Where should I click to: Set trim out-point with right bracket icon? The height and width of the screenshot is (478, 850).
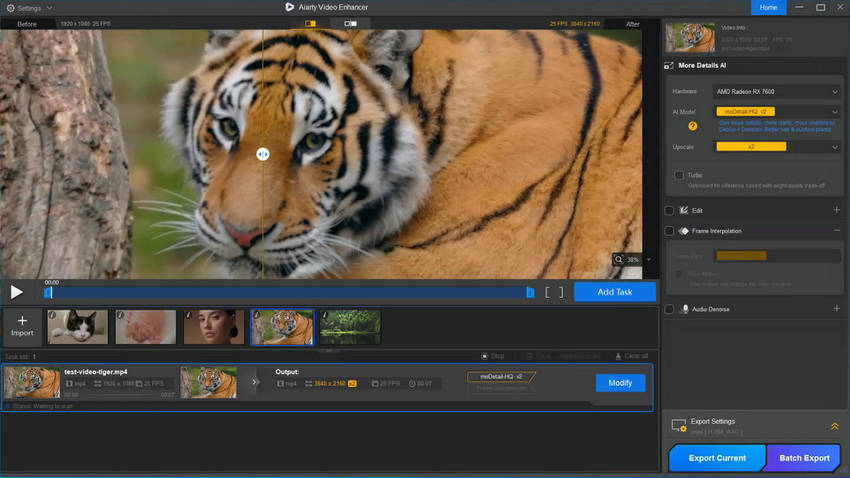click(561, 293)
